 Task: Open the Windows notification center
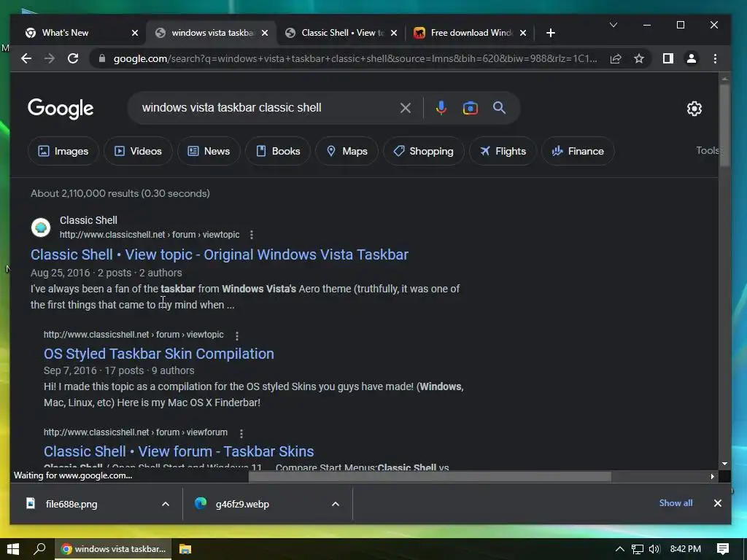coord(723,549)
